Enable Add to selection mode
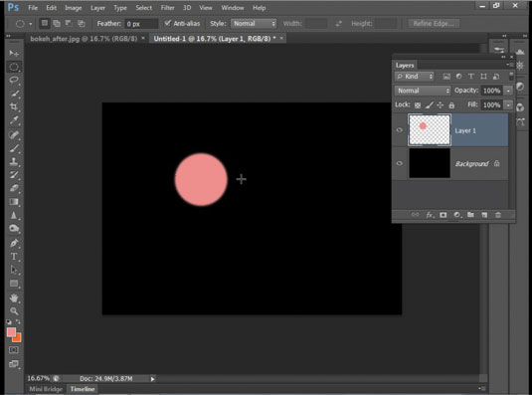This screenshot has width=532, height=395. (57, 24)
